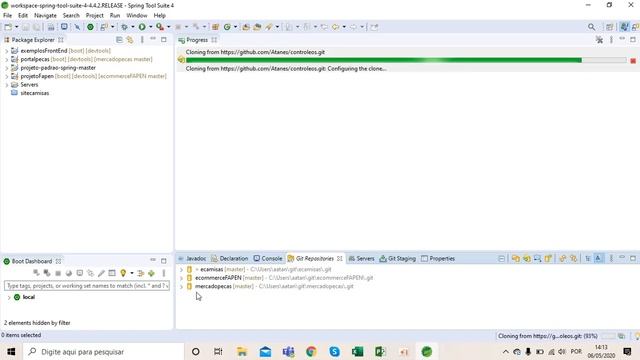Toggle Link with Selection in Git Repositories
This screenshot has width=640, height=360.
coord(563,258)
